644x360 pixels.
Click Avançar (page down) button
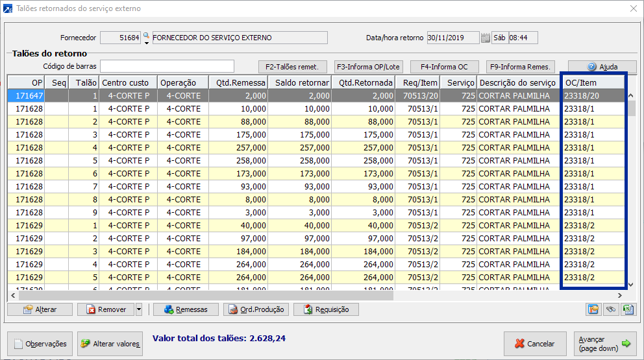(605, 344)
